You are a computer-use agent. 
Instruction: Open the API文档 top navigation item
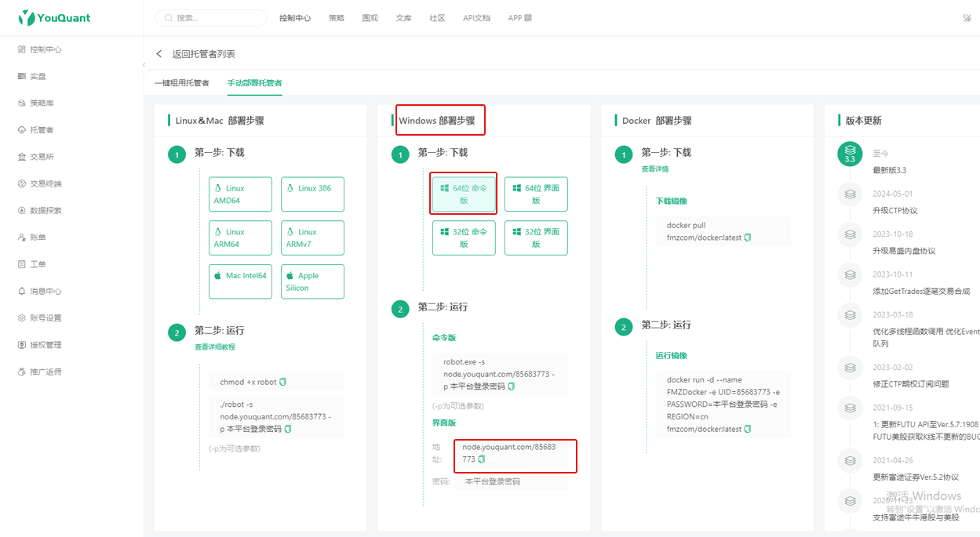477,18
